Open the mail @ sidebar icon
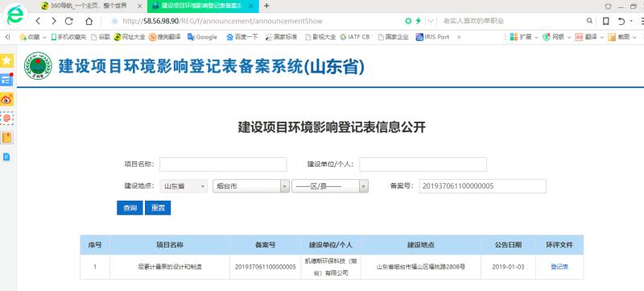 [6, 118]
